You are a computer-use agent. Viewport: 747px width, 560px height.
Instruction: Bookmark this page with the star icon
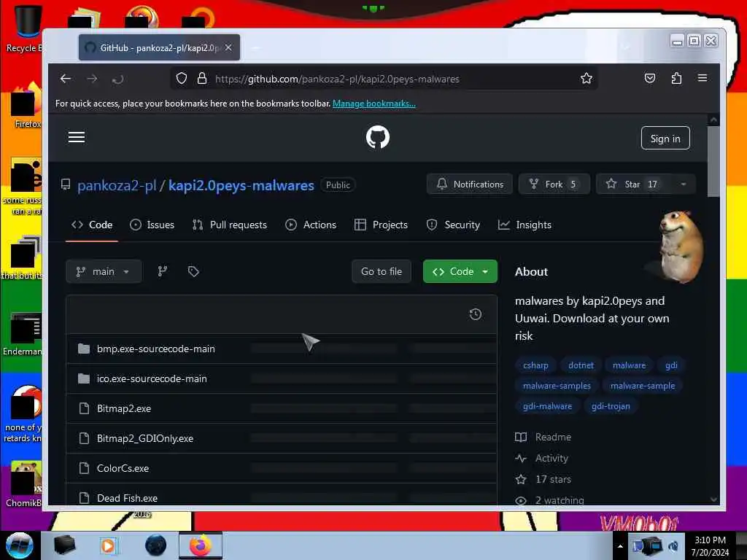[x=586, y=78]
